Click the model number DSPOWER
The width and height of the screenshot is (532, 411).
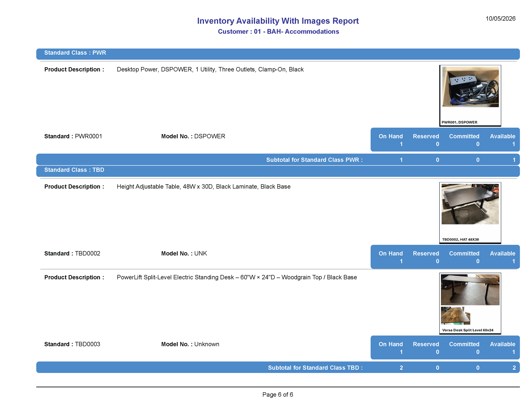(209, 136)
